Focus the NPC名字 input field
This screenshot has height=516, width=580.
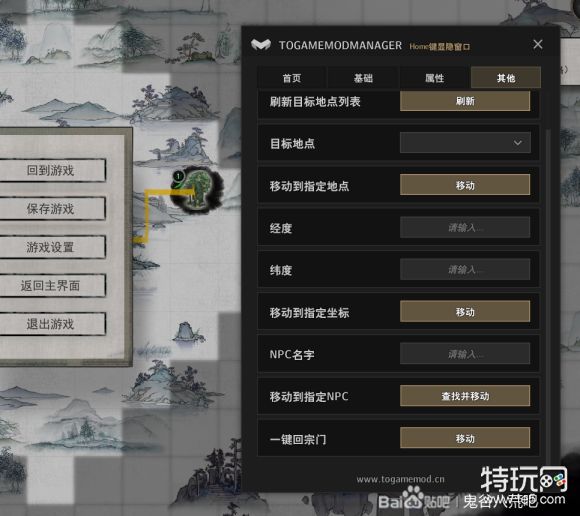465,354
